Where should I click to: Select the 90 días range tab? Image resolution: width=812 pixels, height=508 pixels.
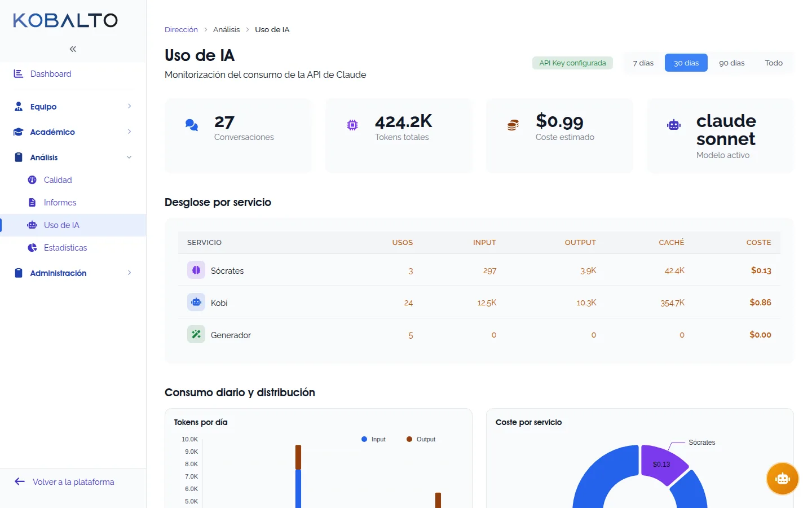732,63
